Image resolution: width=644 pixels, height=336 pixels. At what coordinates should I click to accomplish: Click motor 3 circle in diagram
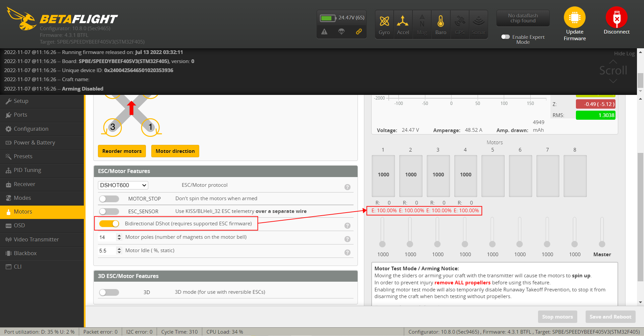pos(112,127)
